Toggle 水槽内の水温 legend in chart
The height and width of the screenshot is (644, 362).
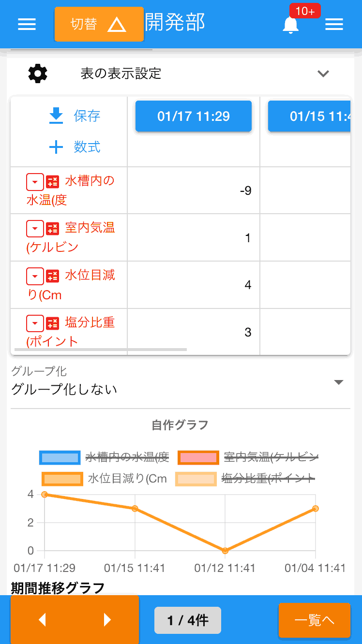pos(60,457)
